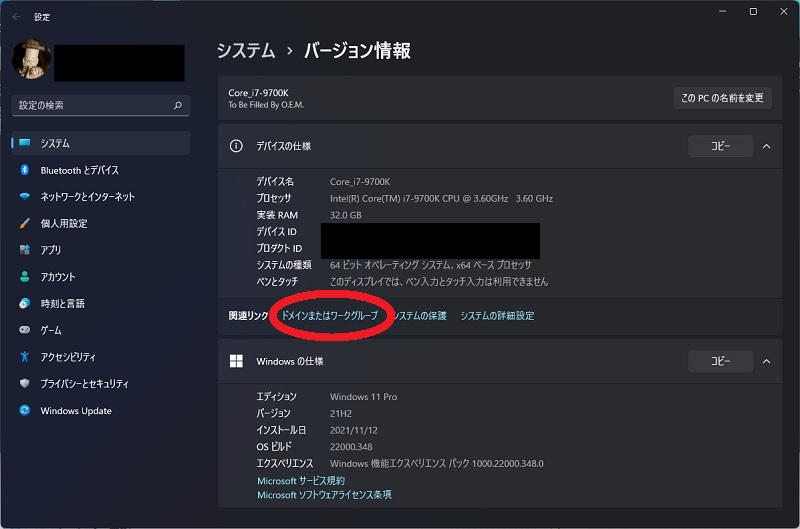Open システムの保護 link
Viewport: 800px width, 529px height.
tap(420, 315)
